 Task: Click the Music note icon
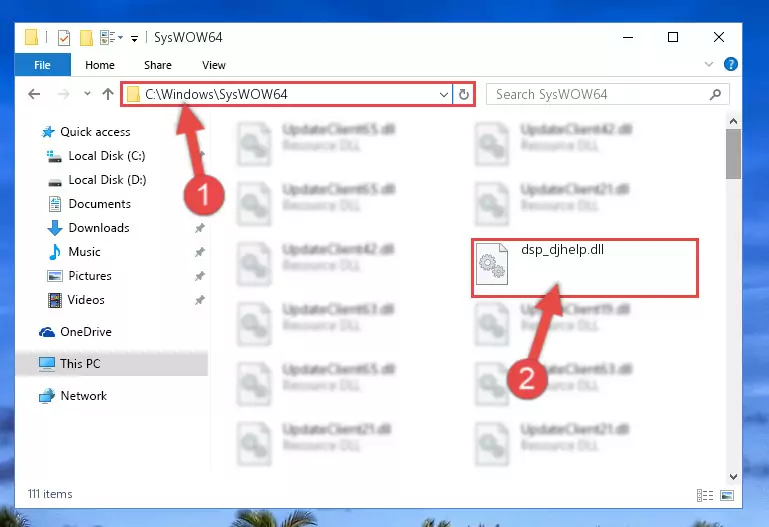point(54,252)
